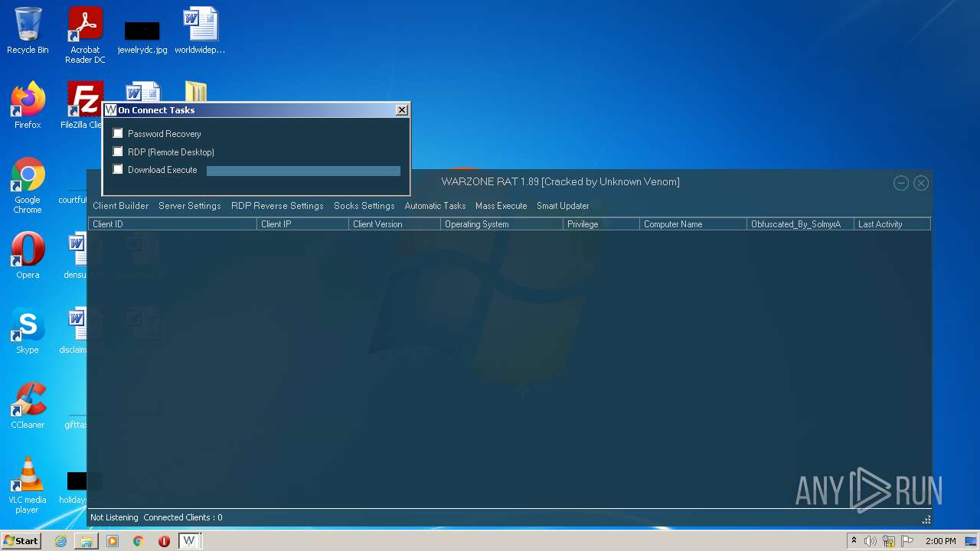The height and width of the screenshot is (551, 980).
Task: Open the volume control tray icon
Action: pyautogui.click(x=871, y=541)
